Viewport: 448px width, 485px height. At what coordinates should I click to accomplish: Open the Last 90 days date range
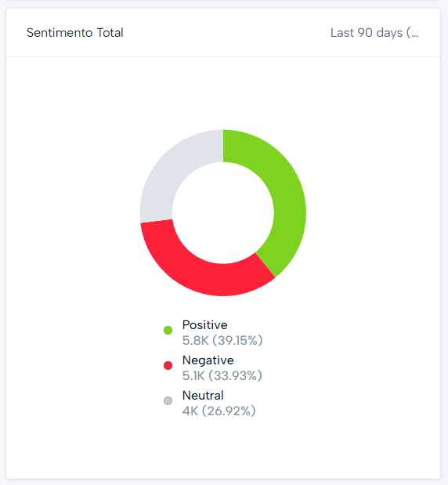click(x=374, y=32)
